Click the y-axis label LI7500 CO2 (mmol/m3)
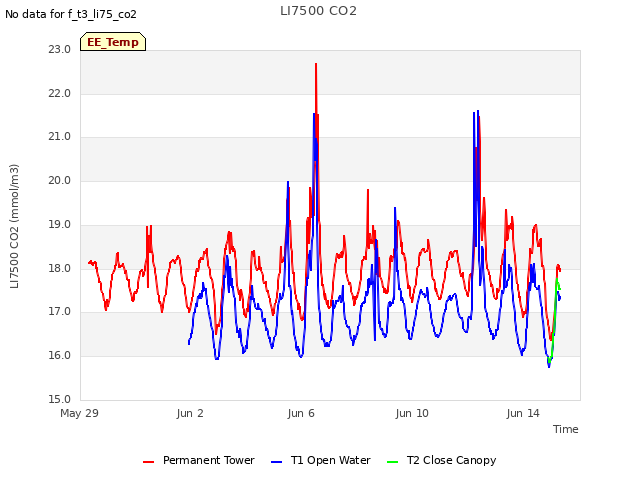640x480 pixels. (x=14, y=226)
